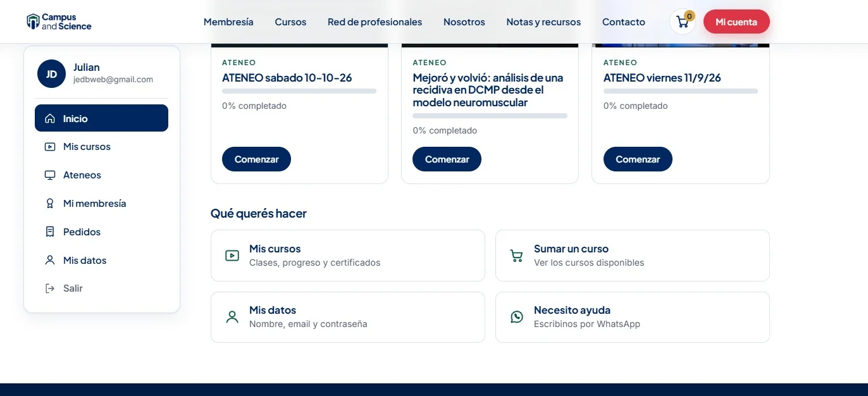868x396 pixels.
Task: Click the cart icon in Sumar un curso card
Action: point(517,256)
